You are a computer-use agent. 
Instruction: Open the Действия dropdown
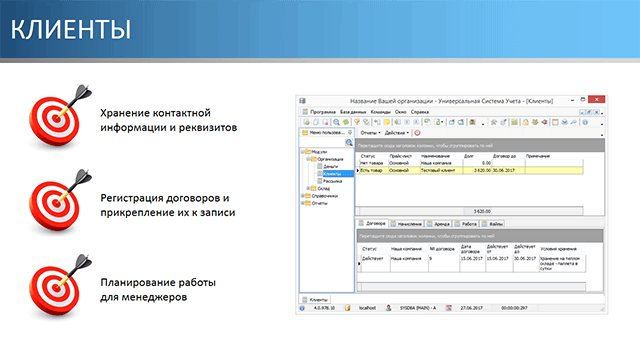click(x=396, y=133)
